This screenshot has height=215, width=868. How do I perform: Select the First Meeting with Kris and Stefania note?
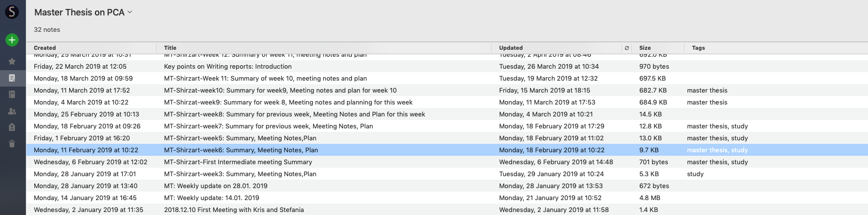234,210
